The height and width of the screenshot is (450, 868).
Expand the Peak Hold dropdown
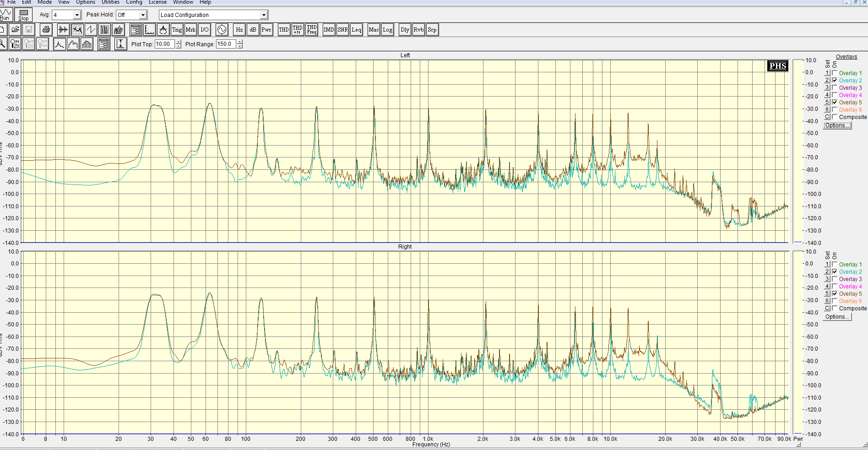[143, 15]
